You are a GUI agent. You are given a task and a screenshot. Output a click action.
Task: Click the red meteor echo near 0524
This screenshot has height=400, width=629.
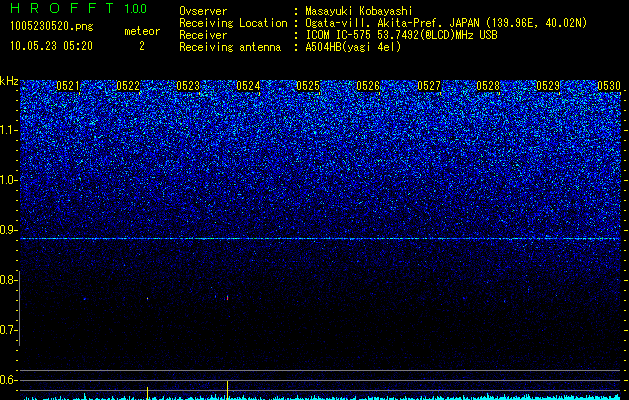tap(227, 298)
